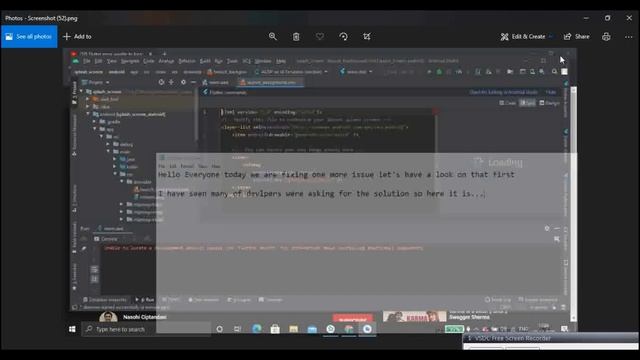
Task: Open File Explorer from the taskbar
Action: (x=293, y=329)
